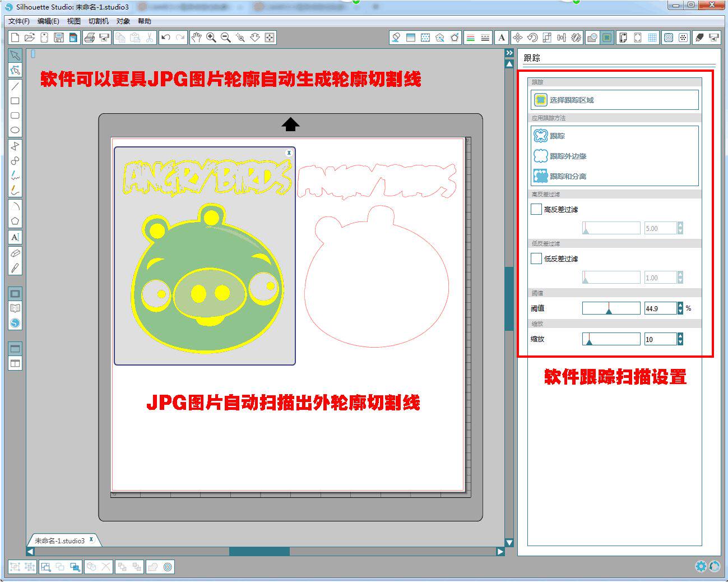Open the 编辑(E) menu
Image resolution: width=728 pixels, height=582 pixels.
[48, 21]
